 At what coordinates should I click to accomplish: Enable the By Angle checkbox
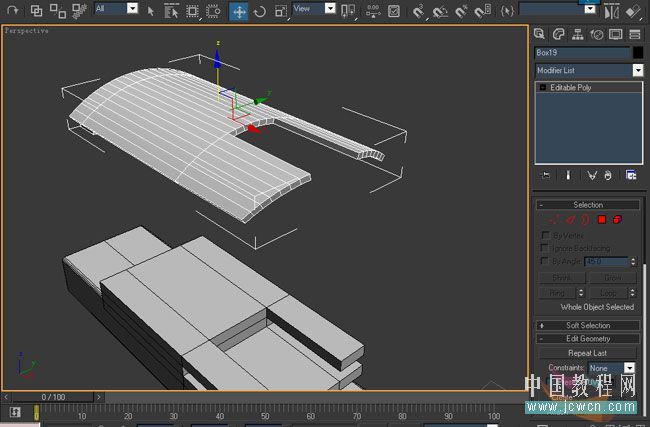click(545, 261)
